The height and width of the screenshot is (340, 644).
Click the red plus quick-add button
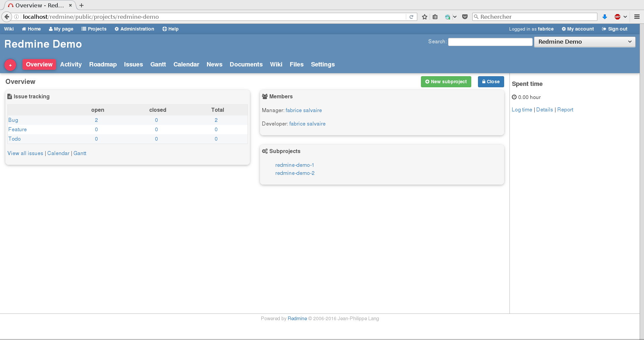coord(10,65)
